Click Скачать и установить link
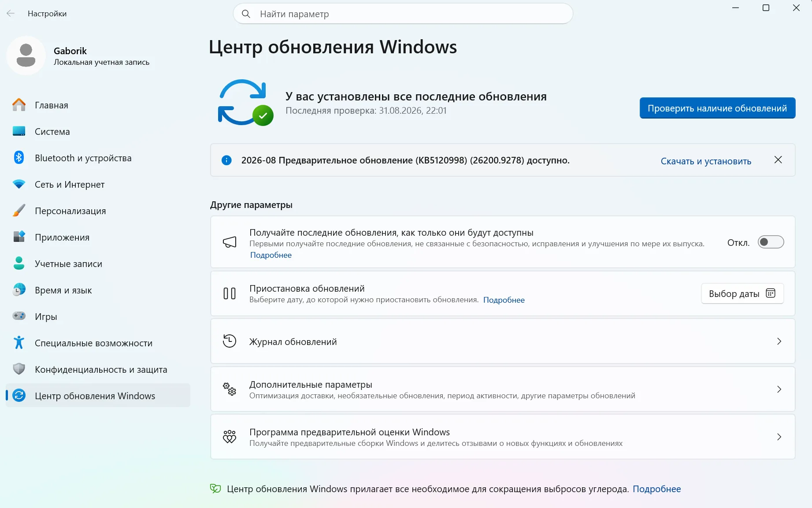This screenshot has height=508, width=812. point(706,161)
